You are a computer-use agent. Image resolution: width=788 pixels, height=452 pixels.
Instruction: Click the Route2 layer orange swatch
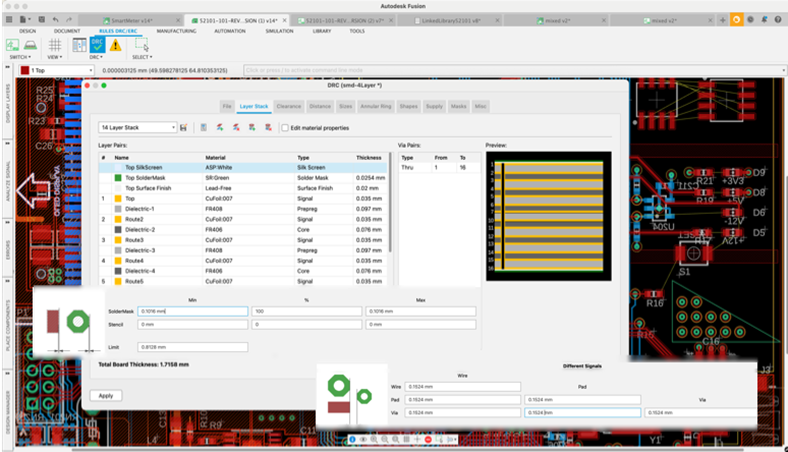[118, 219]
